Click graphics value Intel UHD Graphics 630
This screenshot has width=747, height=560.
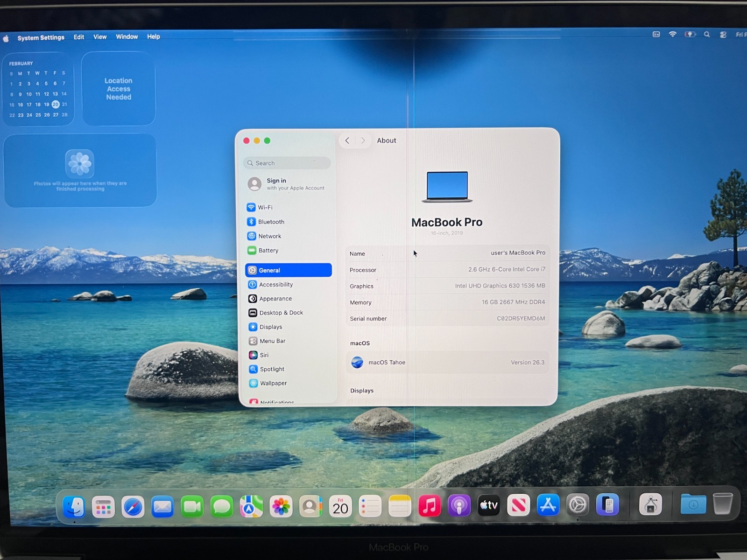coord(500,286)
